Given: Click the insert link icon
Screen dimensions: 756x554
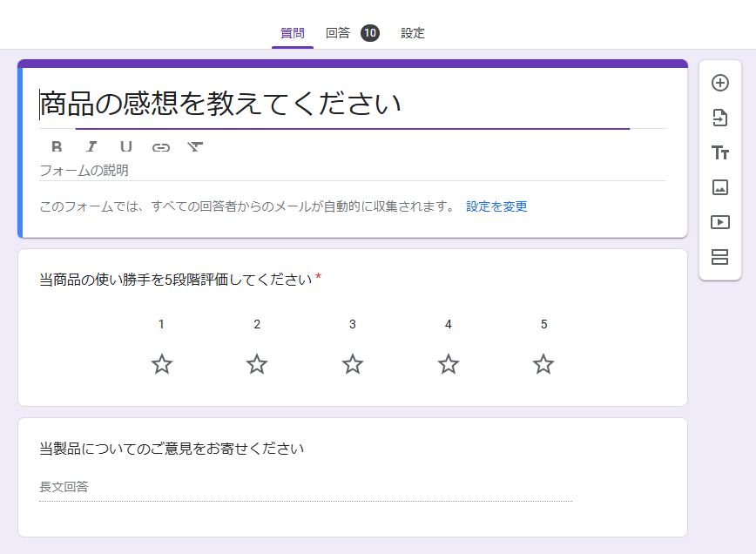Looking at the screenshot, I should click(x=160, y=147).
